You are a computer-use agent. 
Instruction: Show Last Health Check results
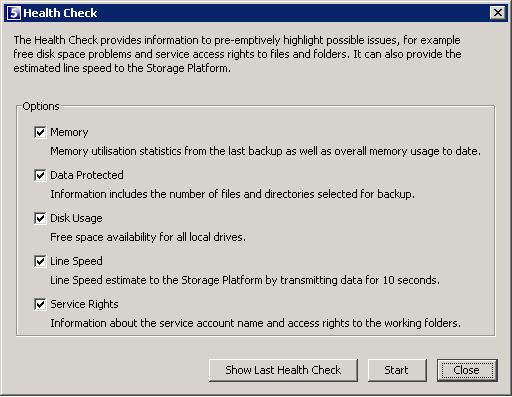coord(283,370)
